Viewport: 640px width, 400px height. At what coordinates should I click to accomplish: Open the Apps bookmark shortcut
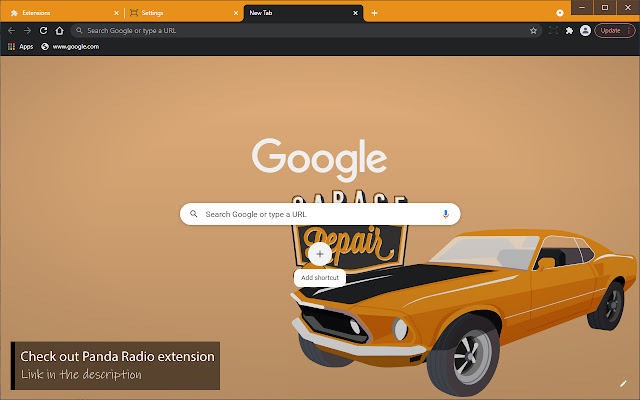[x=20, y=47]
